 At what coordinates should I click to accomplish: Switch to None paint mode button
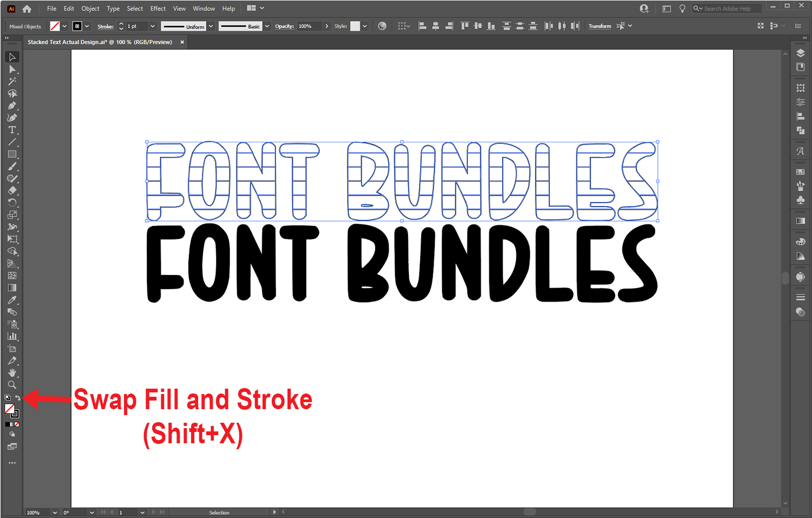[x=17, y=424]
